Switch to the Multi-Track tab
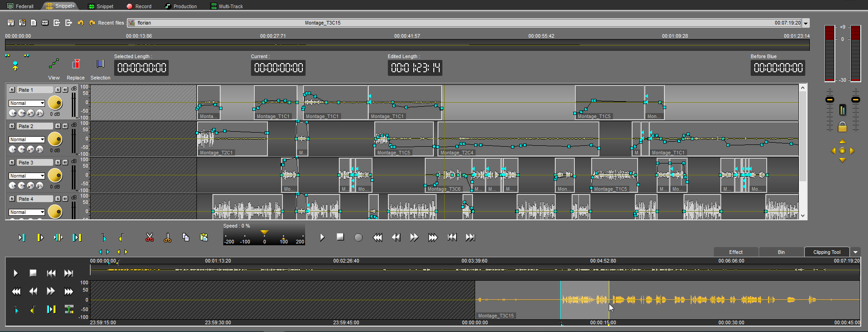Image resolution: width=868 pixels, height=332 pixels. coord(226,6)
